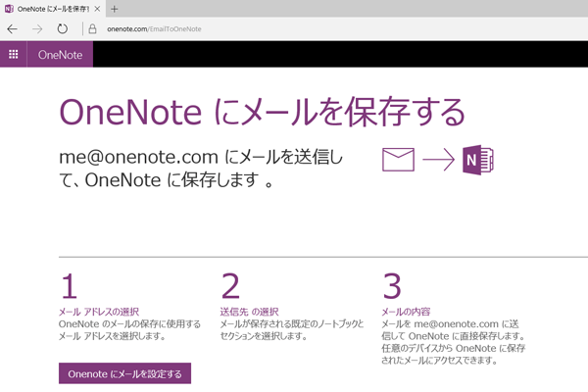Screen dimensions: 588x392
Task: Click the step heading メールの内容
Action: [x=406, y=312]
